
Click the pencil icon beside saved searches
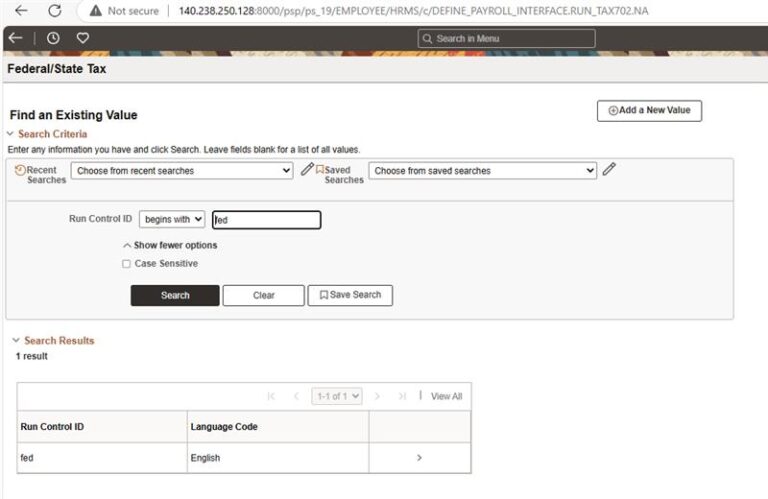[x=609, y=170]
